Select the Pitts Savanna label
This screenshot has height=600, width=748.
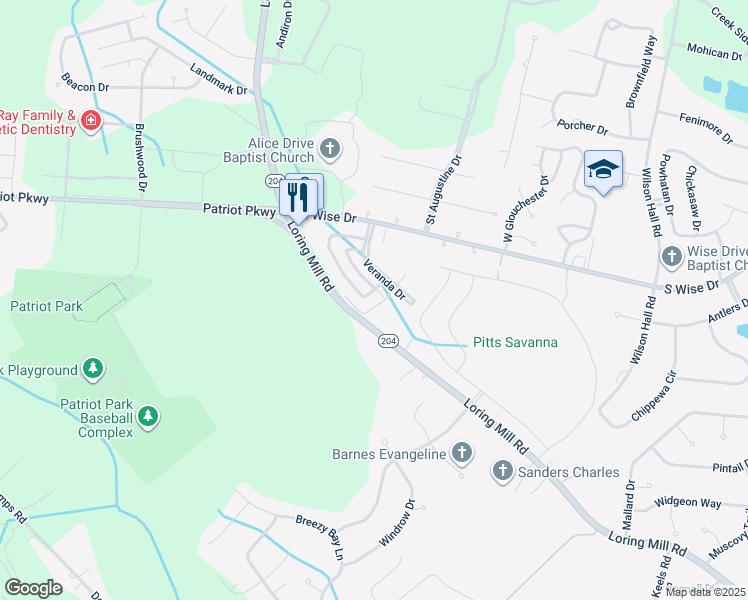(x=515, y=342)
